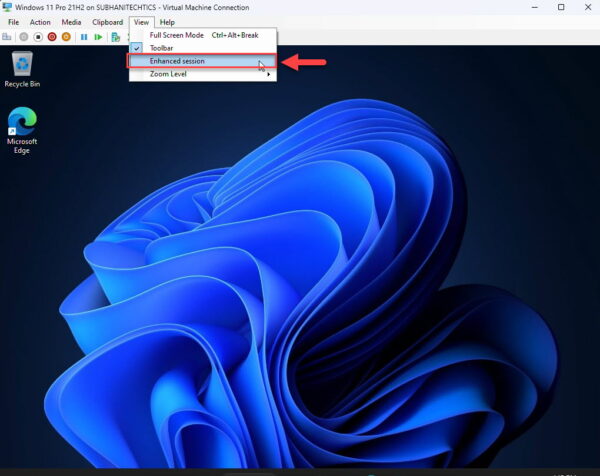
Task: Click the orange Save state icon
Action: pyautogui.click(x=66, y=37)
